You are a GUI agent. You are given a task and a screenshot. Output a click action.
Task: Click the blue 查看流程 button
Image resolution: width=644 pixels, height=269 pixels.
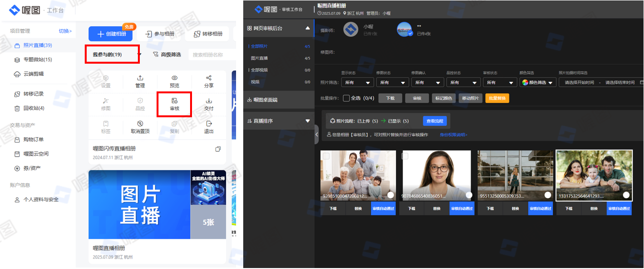pos(435,121)
